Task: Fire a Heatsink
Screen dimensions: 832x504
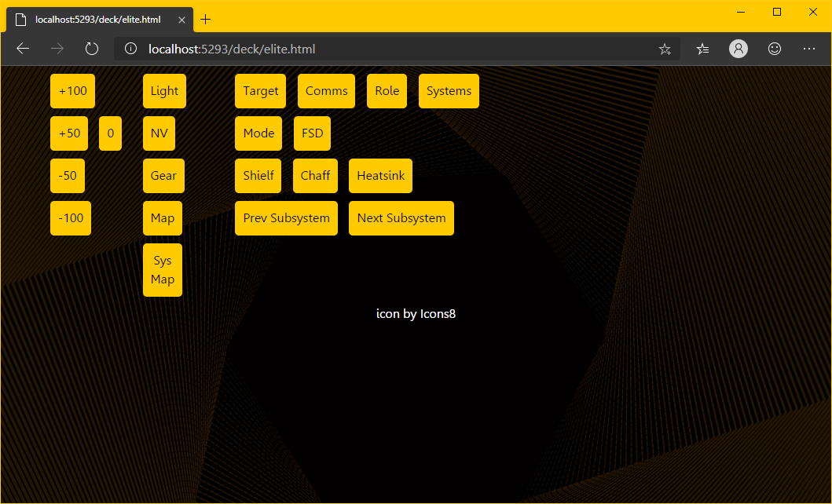Action: (380, 176)
